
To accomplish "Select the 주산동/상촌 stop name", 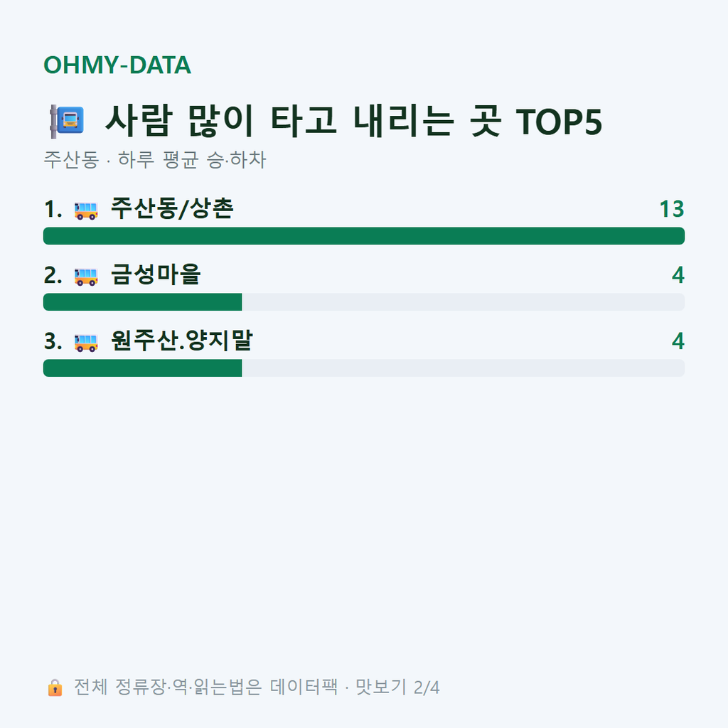I will [172, 208].
